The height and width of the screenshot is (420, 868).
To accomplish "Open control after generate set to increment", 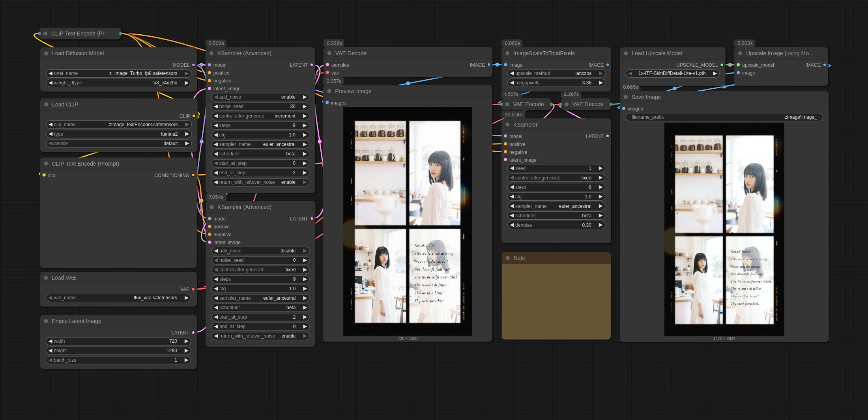I will coord(260,116).
